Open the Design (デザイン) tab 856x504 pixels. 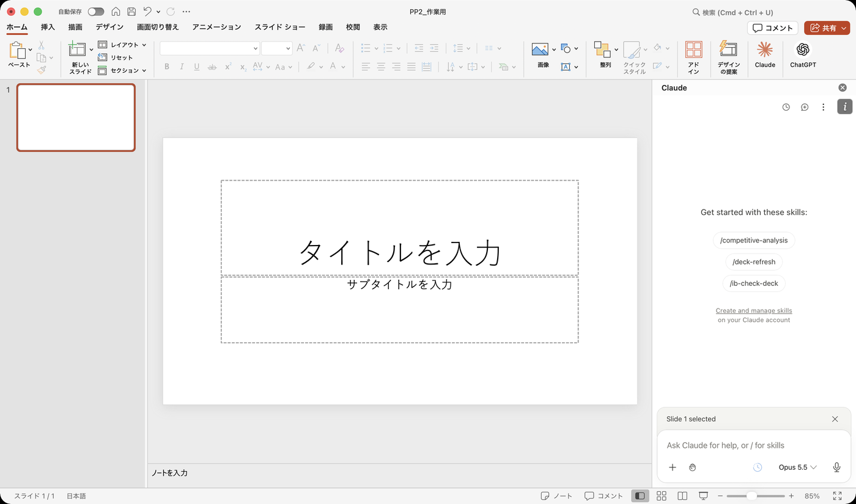click(109, 27)
